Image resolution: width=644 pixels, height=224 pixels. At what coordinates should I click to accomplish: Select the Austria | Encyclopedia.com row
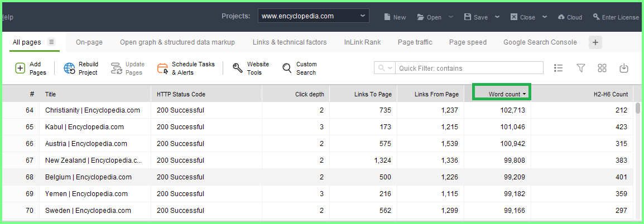click(318, 144)
